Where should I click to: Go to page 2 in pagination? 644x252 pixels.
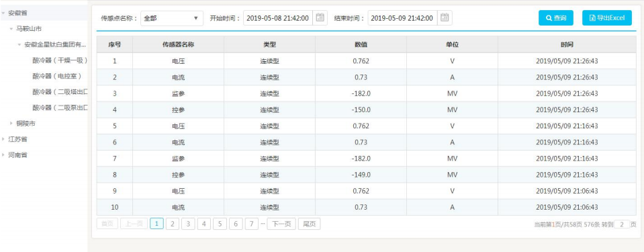coord(173,224)
